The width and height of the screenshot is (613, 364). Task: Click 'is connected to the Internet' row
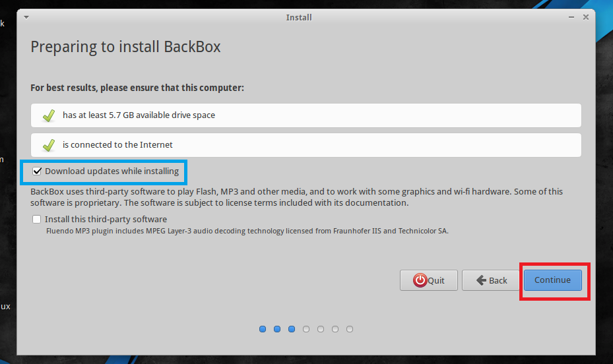pos(306,145)
